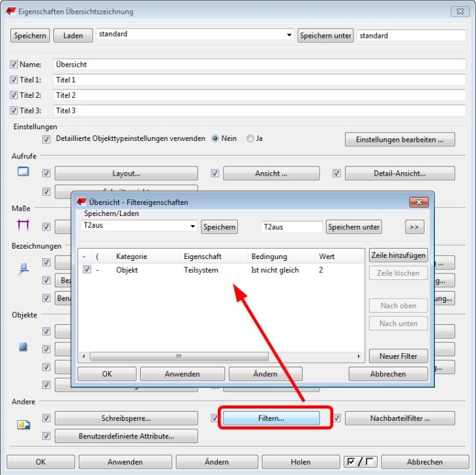The height and width of the screenshot is (475, 476).
Task: Uncheck Detaillierte Objekttypeinstellungen verwenden checkbox
Action: (46, 139)
